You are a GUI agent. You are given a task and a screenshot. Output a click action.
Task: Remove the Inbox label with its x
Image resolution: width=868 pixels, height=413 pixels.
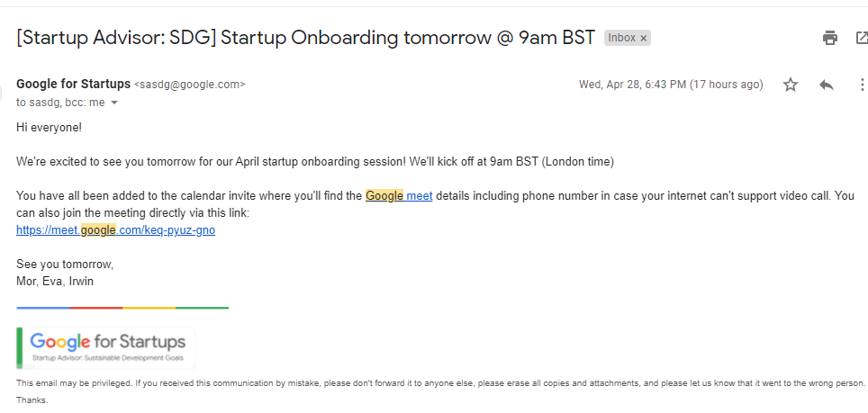pyautogui.click(x=643, y=38)
